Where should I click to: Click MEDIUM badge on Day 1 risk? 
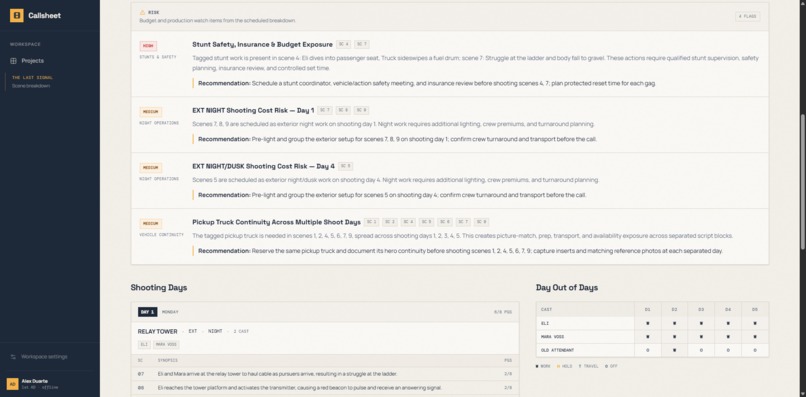click(x=151, y=112)
